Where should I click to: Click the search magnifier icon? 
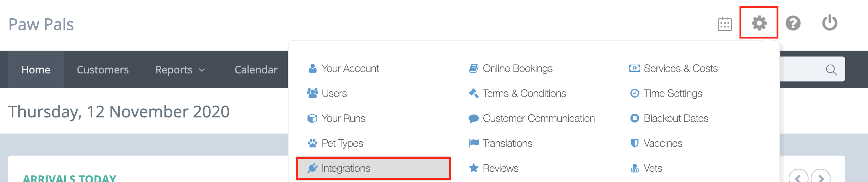[x=831, y=70]
